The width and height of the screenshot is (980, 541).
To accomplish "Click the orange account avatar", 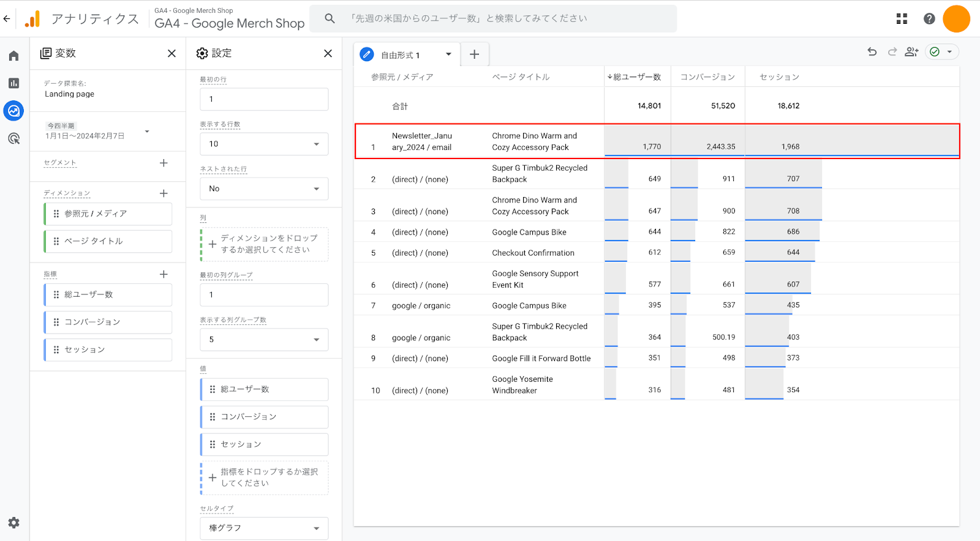I will [956, 18].
